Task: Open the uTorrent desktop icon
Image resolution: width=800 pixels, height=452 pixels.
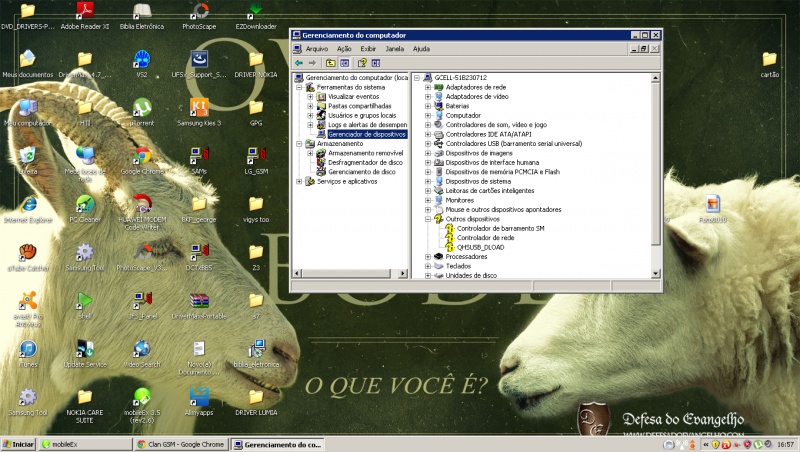Action: [142, 112]
